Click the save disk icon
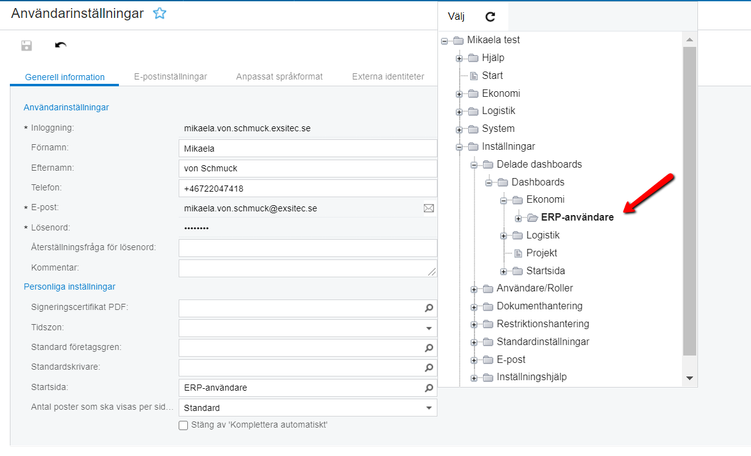 point(27,46)
